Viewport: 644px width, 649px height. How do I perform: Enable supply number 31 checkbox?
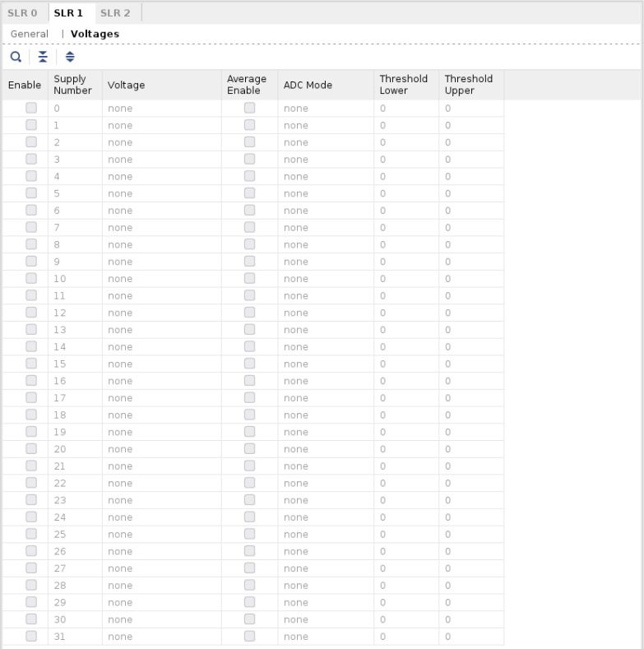[31, 636]
